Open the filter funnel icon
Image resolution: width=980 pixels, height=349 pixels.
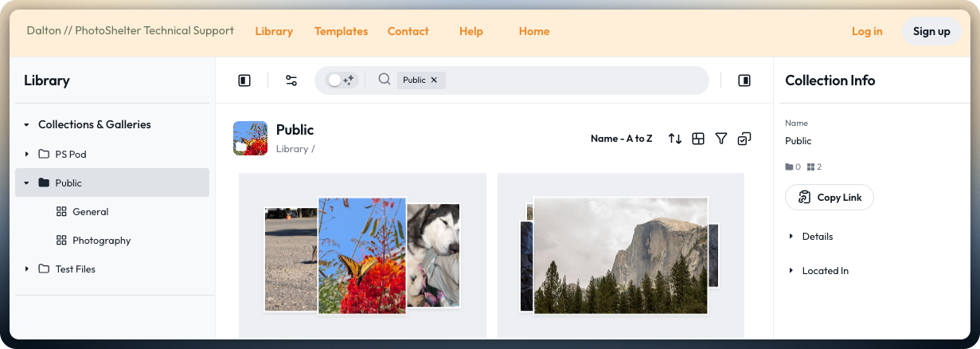pyautogui.click(x=721, y=139)
